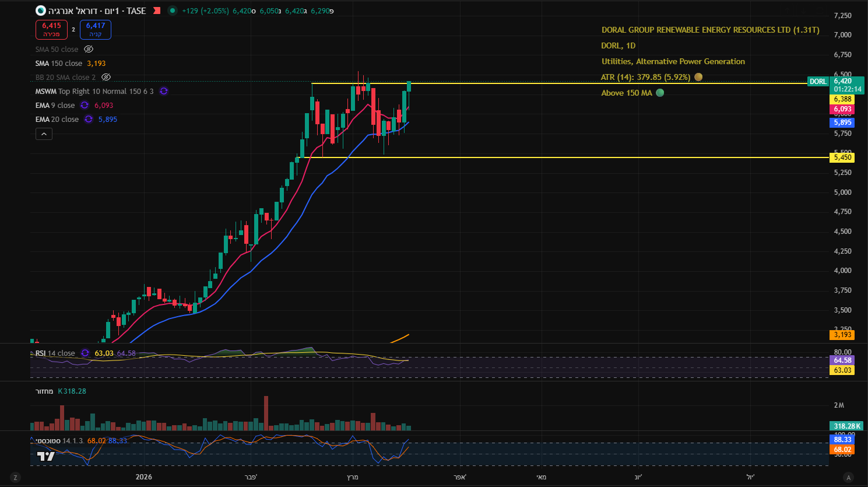Show the hidden SMA 50 indicator
The width and height of the screenshot is (868, 487).
pyautogui.click(x=89, y=49)
